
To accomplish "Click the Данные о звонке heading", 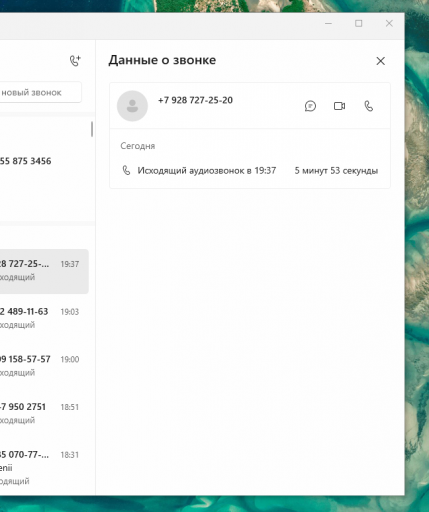I will [x=162, y=60].
